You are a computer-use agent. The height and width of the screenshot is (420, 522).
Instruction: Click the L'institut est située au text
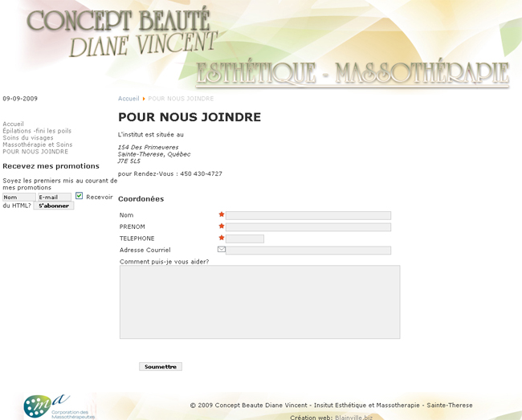151,134
